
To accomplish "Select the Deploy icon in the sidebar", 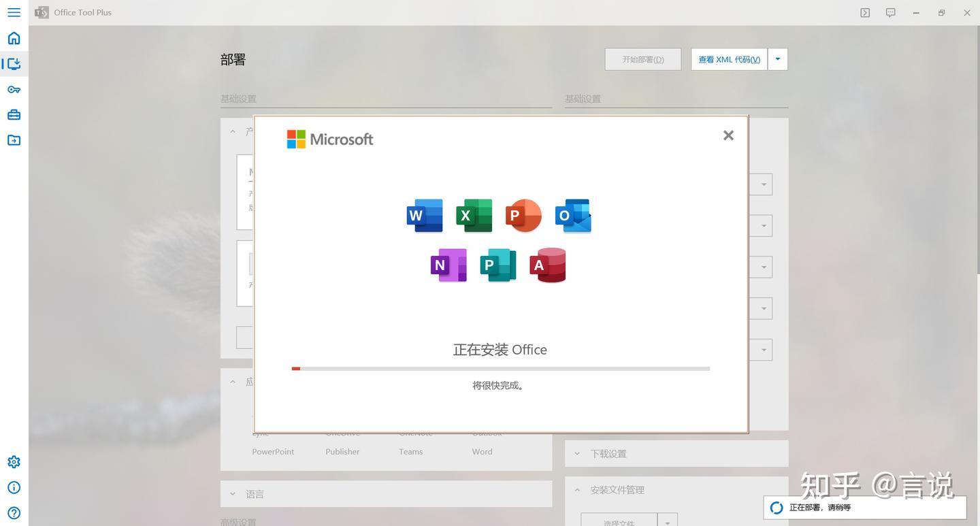I will 14,63.
